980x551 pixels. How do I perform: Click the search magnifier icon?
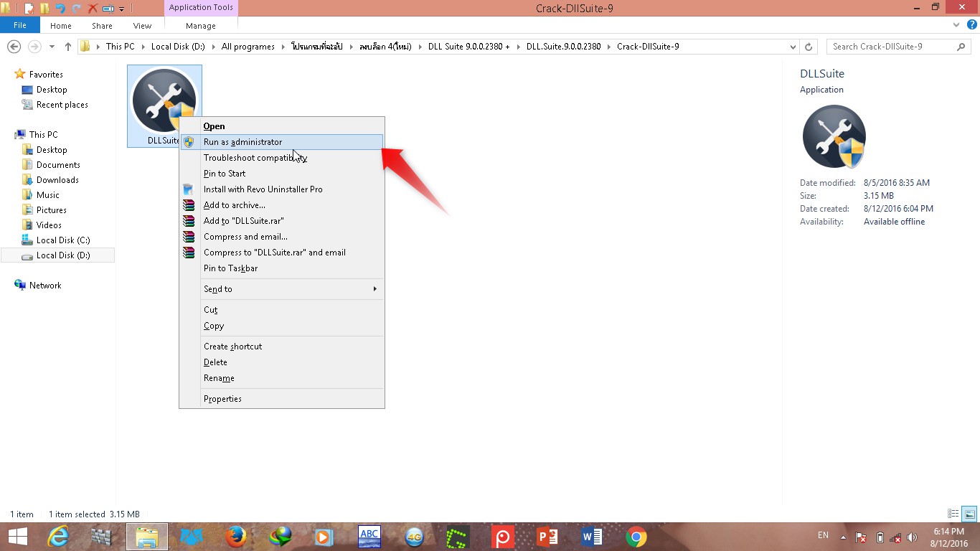(x=961, y=47)
